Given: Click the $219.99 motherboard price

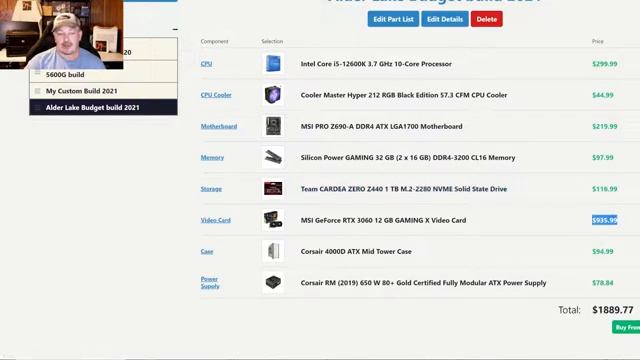Looking at the screenshot, I should click(604, 127).
